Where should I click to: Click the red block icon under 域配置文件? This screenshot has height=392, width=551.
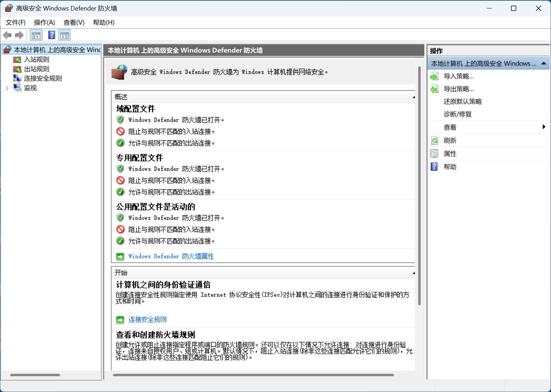(x=120, y=132)
